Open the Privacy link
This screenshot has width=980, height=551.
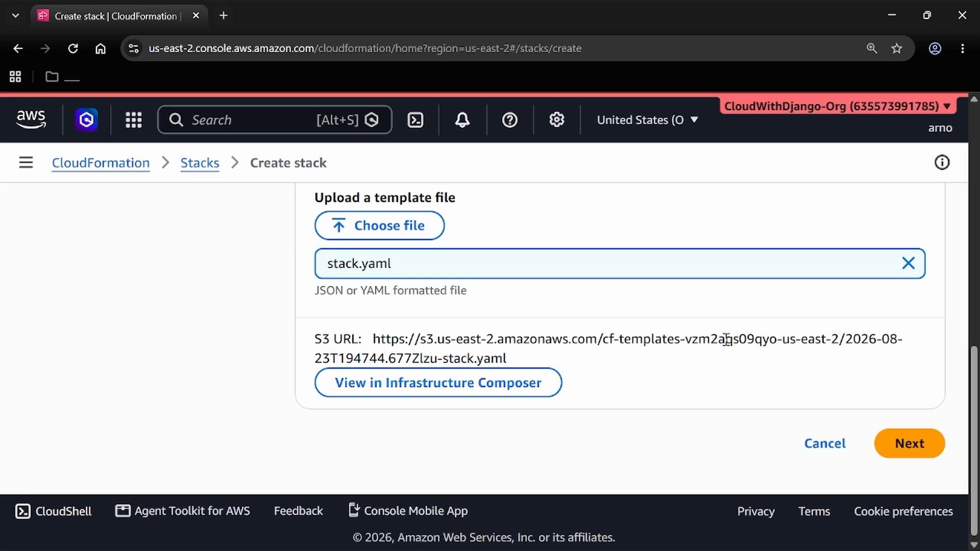coord(755,511)
